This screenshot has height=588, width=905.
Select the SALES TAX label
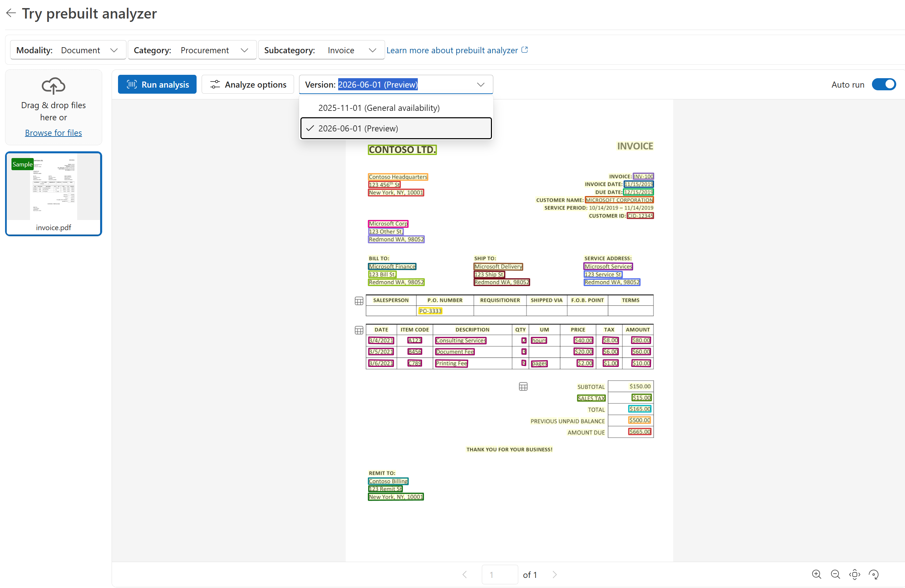591,398
